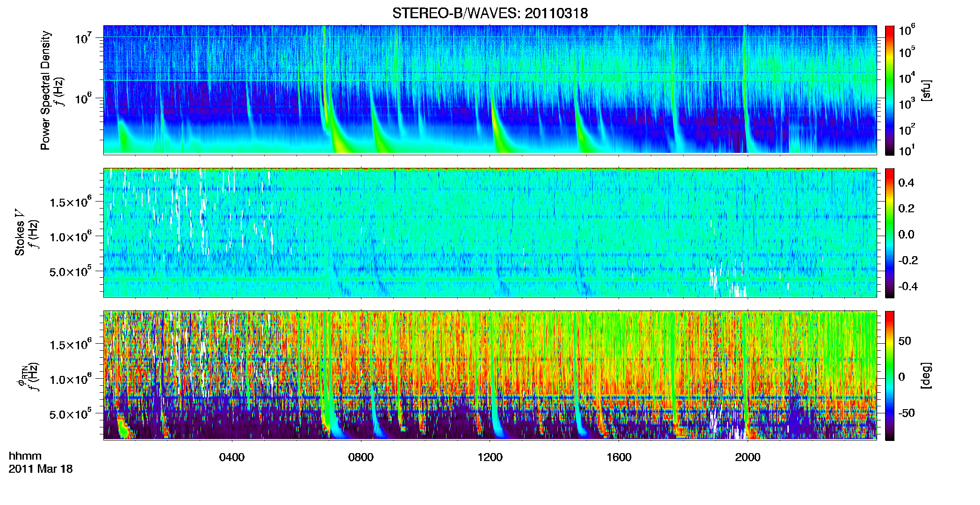Click the [sfu] colorbar unit label
The height and width of the screenshot is (505, 980).
pyautogui.click(x=926, y=90)
